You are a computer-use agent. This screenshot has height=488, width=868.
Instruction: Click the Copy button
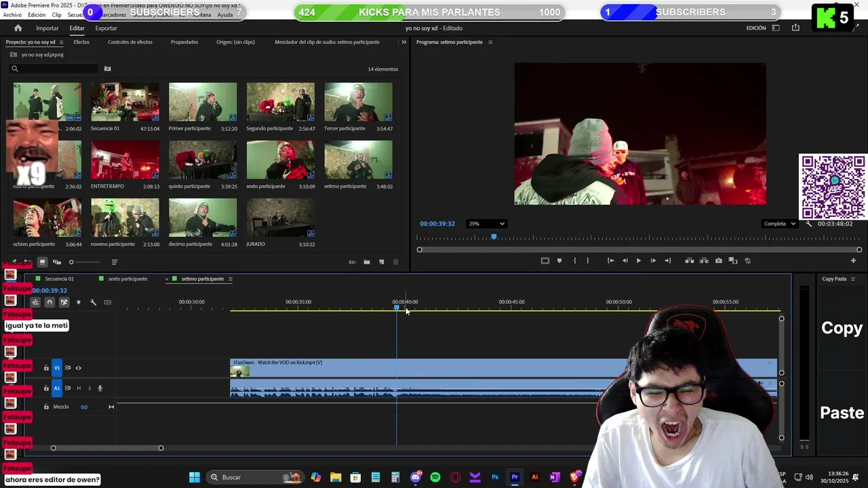click(x=842, y=328)
